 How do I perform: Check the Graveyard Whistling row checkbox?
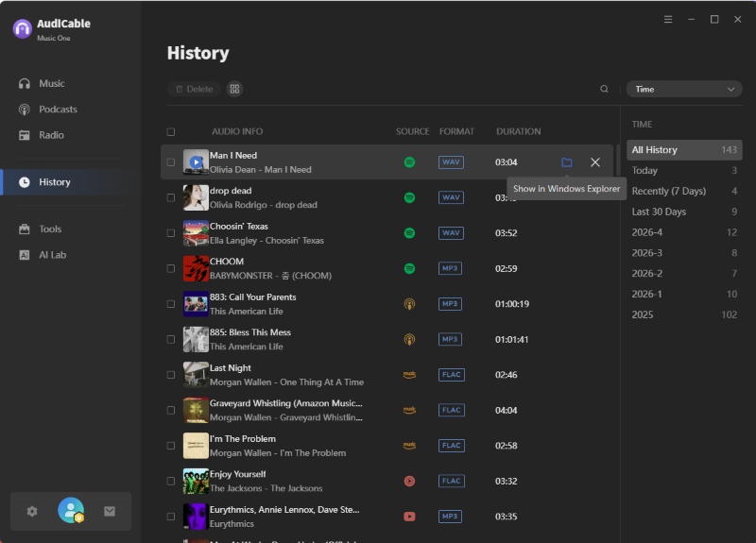171,410
